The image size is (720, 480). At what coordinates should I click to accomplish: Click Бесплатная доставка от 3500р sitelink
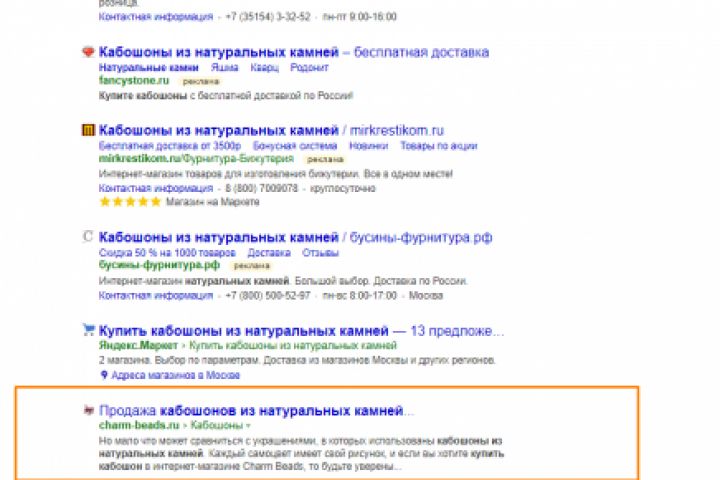click(x=170, y=146)
